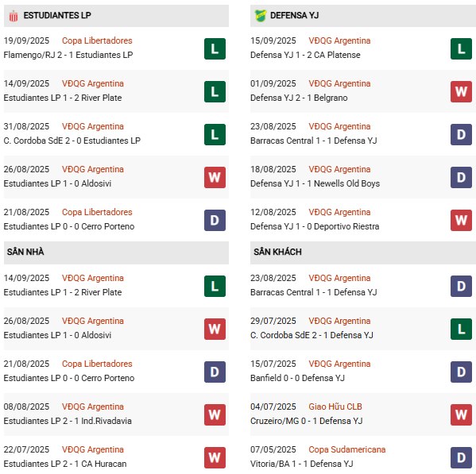Click the Estudiantes LP team crest icon
This screenshot has width=476, height=474.
pos(14,16)
